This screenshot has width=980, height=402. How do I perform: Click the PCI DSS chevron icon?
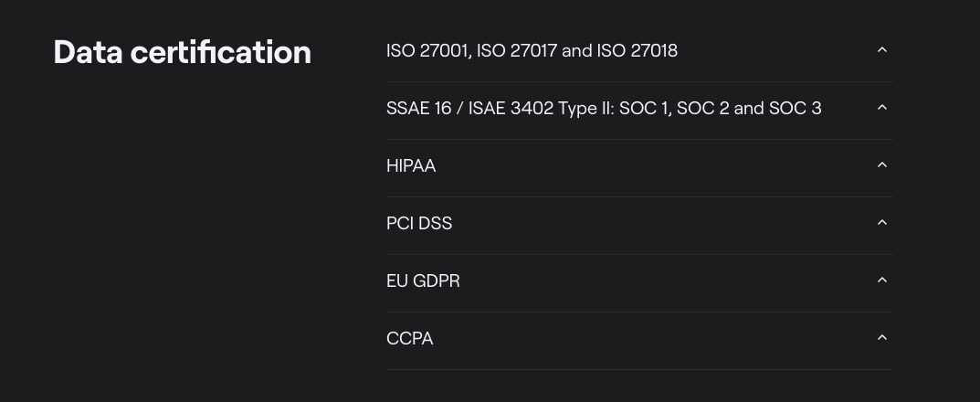click(x=882, y=223)
